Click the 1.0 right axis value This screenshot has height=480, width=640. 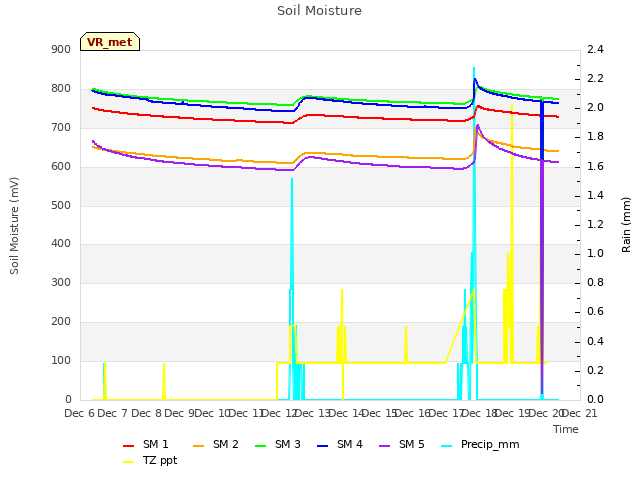pos(596,253)
